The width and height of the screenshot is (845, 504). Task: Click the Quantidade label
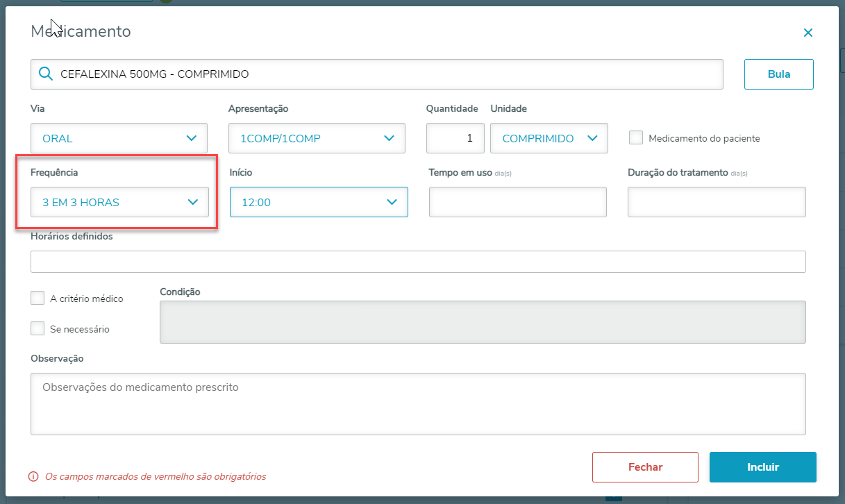pyautogui.click(x=452, y=108)
